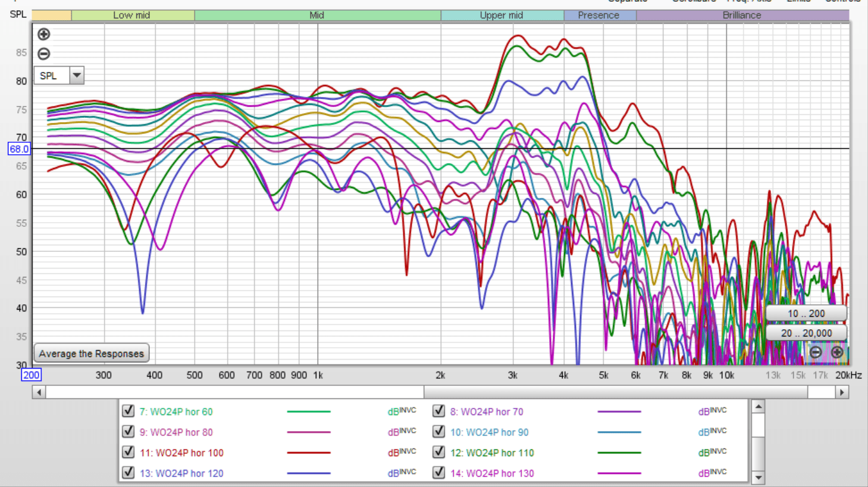
Task: Select the Upper mid frequency band label
Action: tap(502, 15)
